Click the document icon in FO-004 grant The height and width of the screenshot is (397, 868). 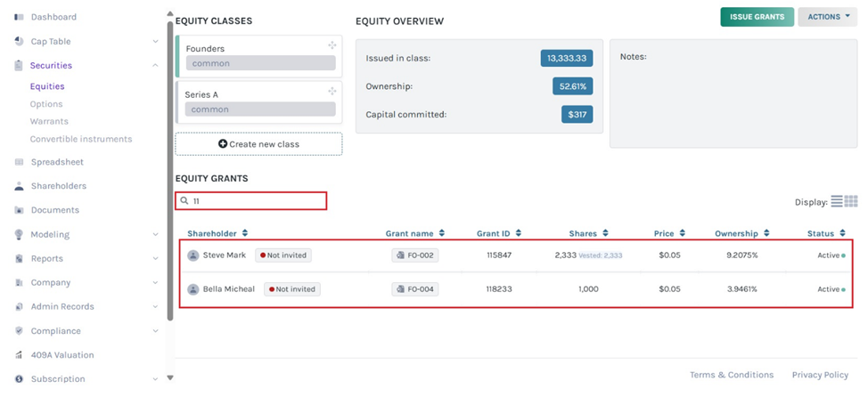(x=400, y=289)
